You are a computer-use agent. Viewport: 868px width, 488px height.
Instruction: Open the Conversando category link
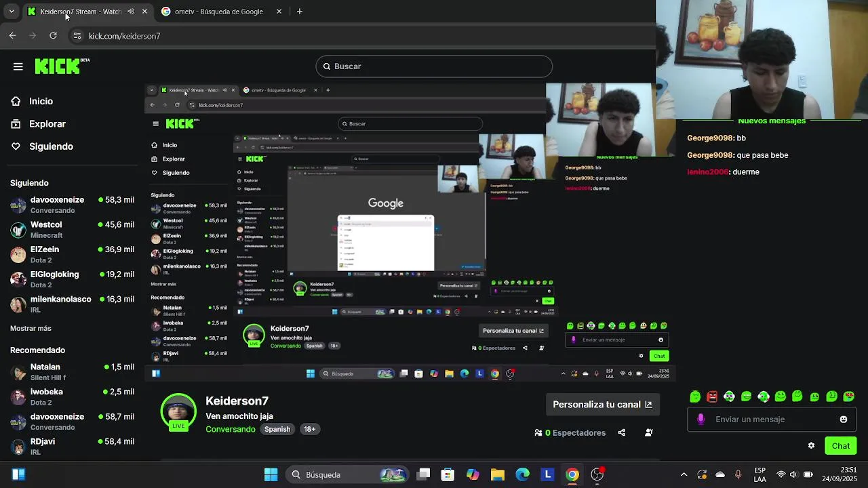point(231,429)
